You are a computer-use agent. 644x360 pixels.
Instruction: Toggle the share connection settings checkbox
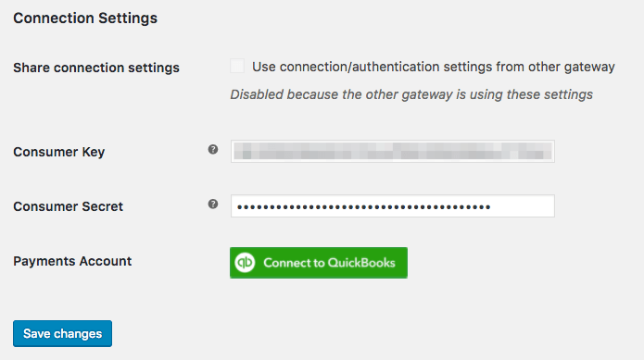pos(237,66)
